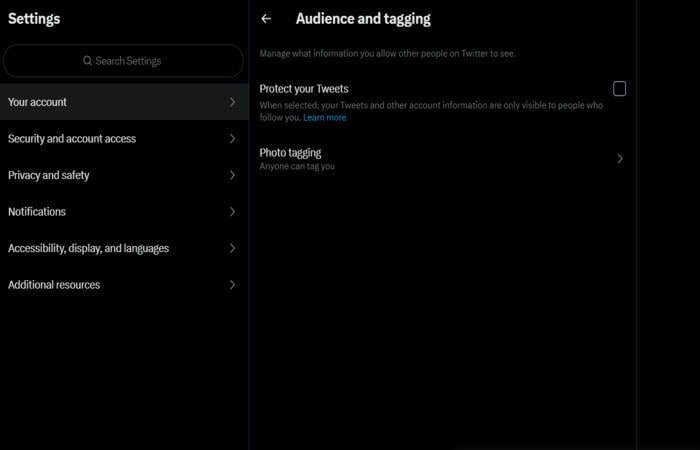This screenshot has height=450, width=700.
Task: Tick the Protect your Tweets checkbox
Action: tap(619, 88)
